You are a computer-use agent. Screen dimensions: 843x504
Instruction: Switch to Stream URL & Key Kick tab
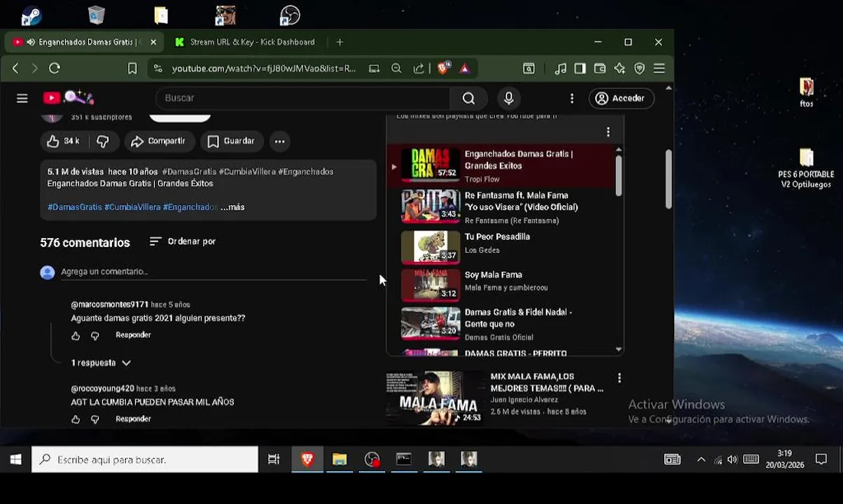click(245, 42)
